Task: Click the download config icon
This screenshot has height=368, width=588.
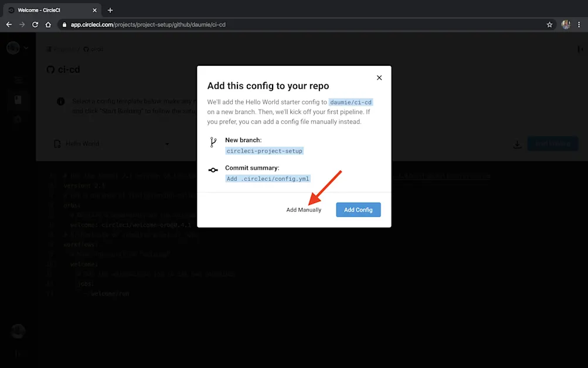Action: [517, 144]
